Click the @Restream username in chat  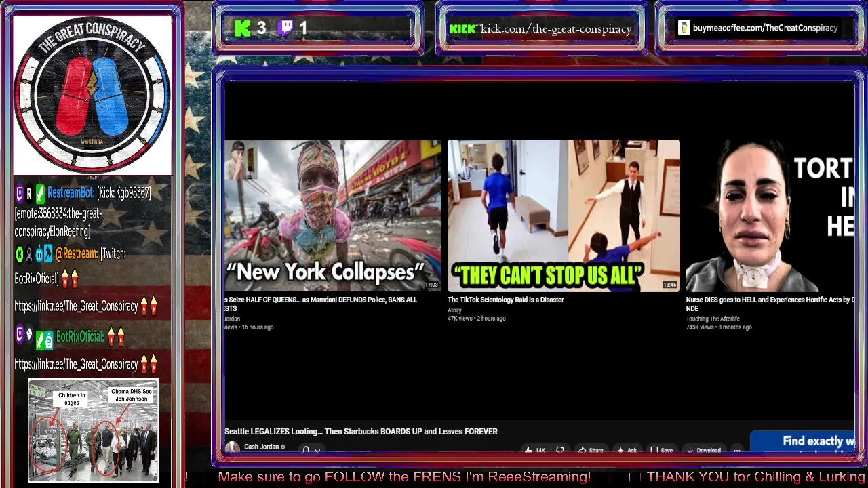[x=76, y=253]
